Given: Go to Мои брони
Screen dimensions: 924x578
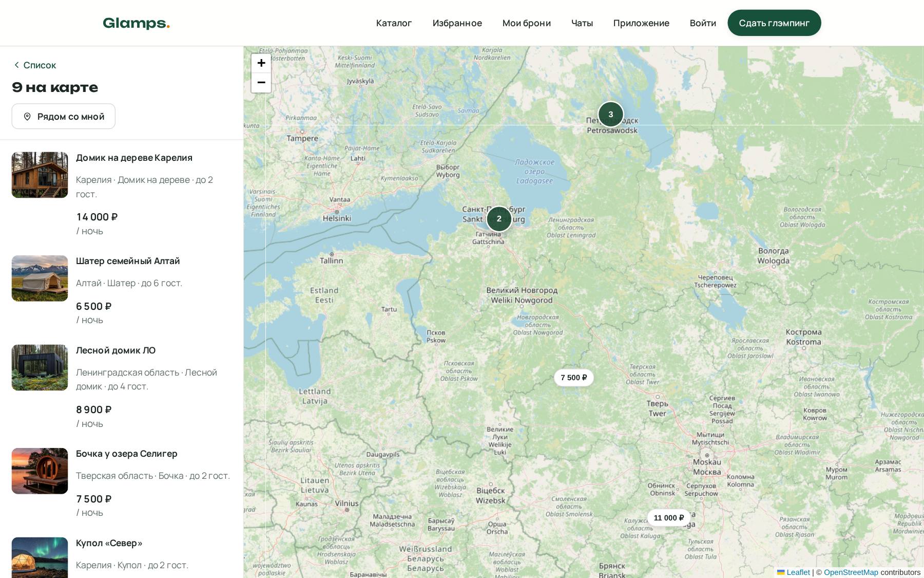Looking at the screenshot, I should click(x=526, y=23).
